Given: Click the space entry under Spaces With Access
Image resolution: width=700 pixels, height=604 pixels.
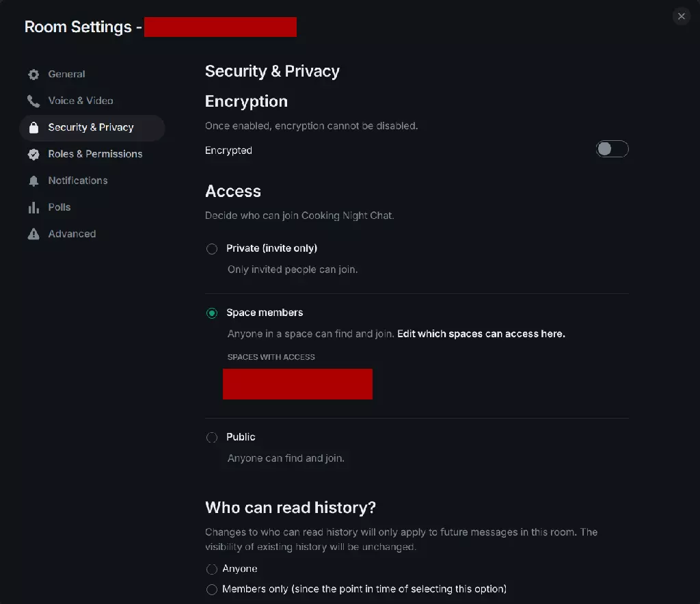Looking at the screenshot, I should (x=297, y=384).
